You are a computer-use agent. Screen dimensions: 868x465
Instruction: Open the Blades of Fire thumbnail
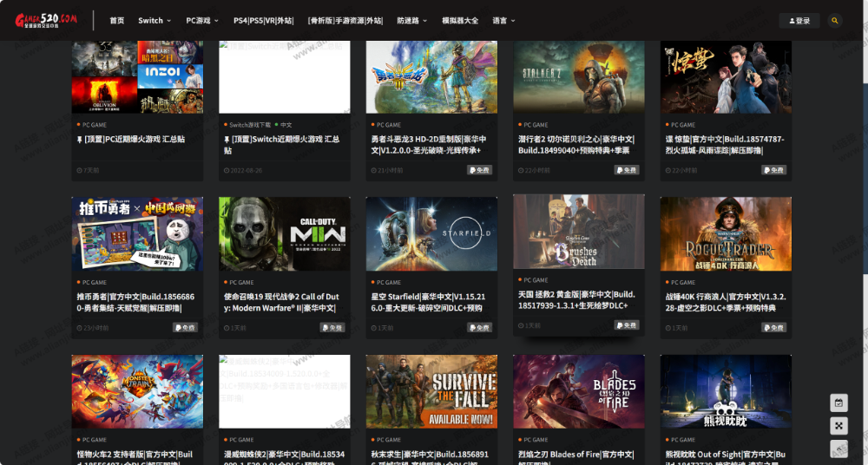[x=578, y=391]
